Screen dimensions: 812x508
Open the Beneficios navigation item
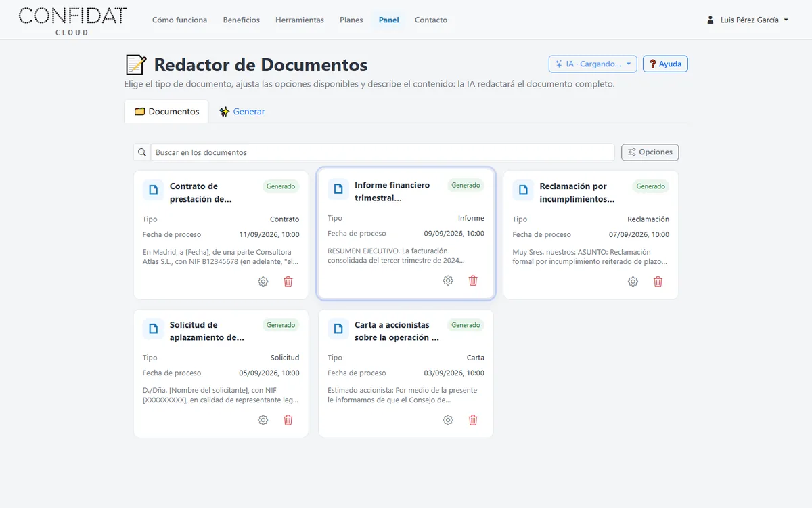point(242,20)
